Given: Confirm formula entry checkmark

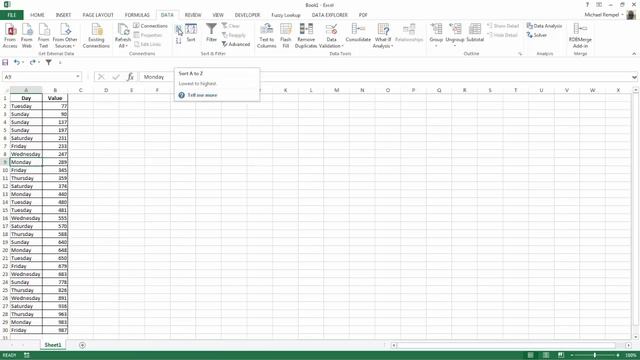Looking at the screenshot, I should pyautogui.click(x=116, y=77).
